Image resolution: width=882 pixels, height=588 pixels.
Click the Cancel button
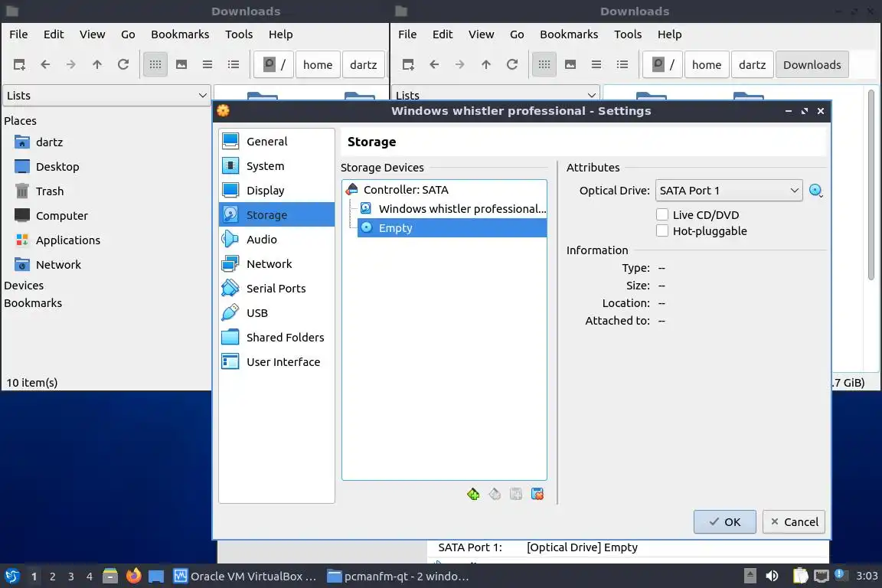(794, 521)
